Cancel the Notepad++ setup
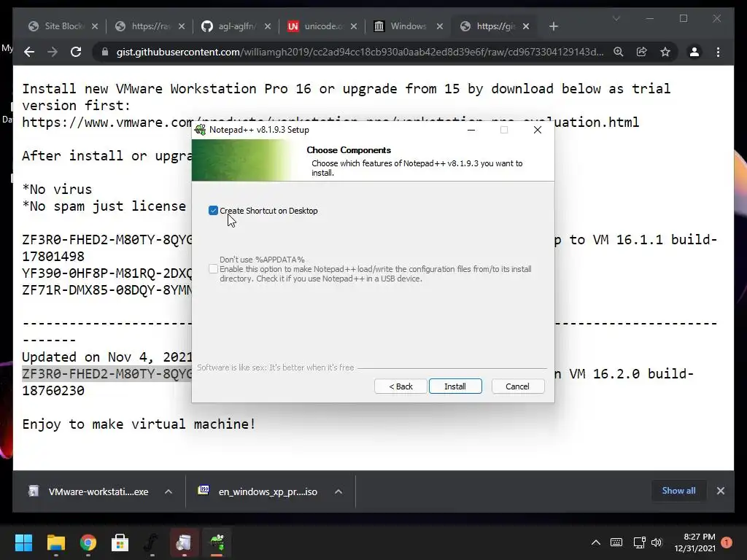Viewport: 747px width, 560px height. (517, 386)
